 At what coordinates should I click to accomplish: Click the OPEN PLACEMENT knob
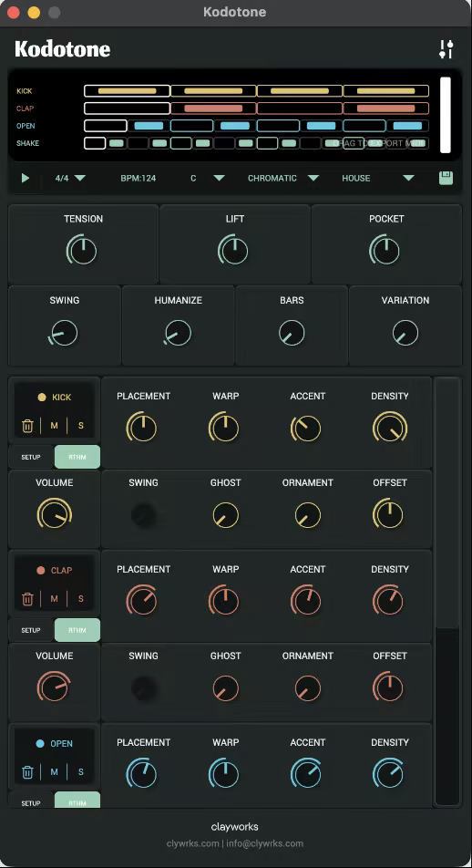coord(143,774)
